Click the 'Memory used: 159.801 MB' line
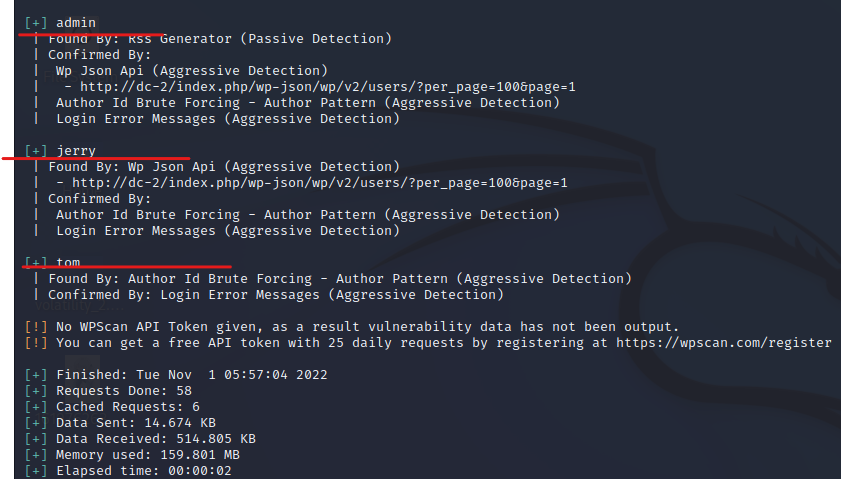The width and height of the screenshot is (841, 479). pyautogui.click(x=149, y=454)
